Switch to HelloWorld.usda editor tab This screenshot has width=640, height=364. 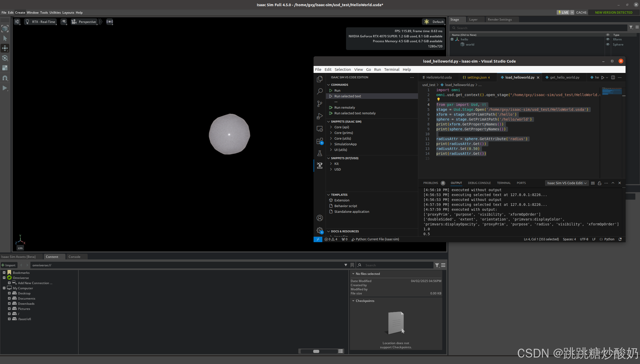[x=439, y=77]
